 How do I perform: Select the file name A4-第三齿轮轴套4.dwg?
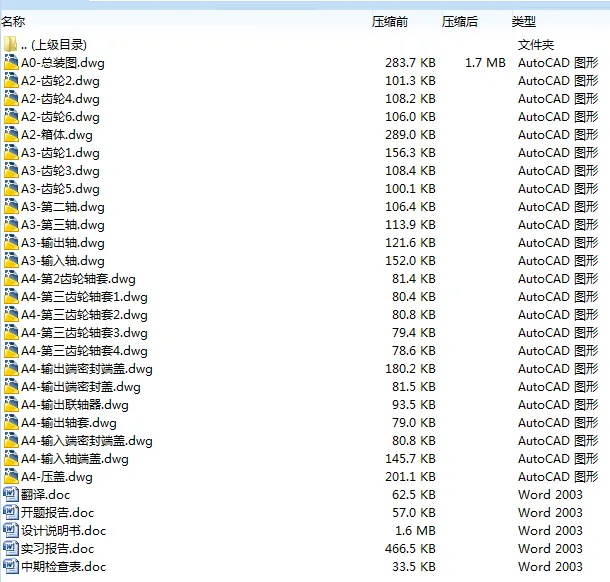coord(84,351)
